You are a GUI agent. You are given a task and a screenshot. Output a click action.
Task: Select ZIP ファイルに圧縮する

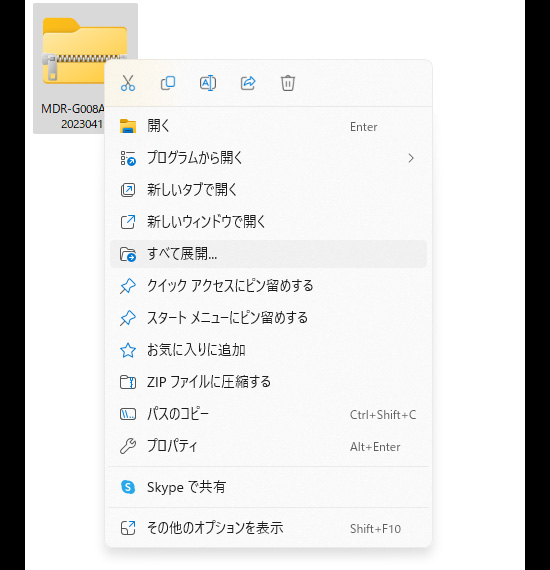tap(268, 382)
